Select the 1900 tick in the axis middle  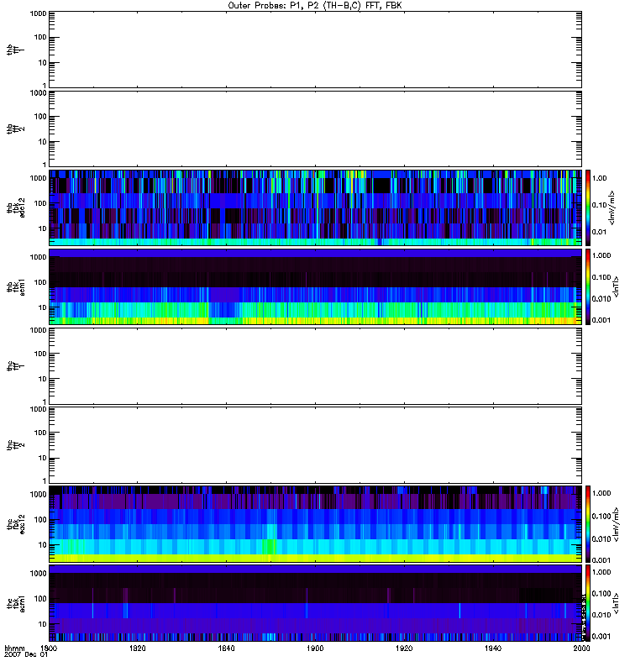315,648
